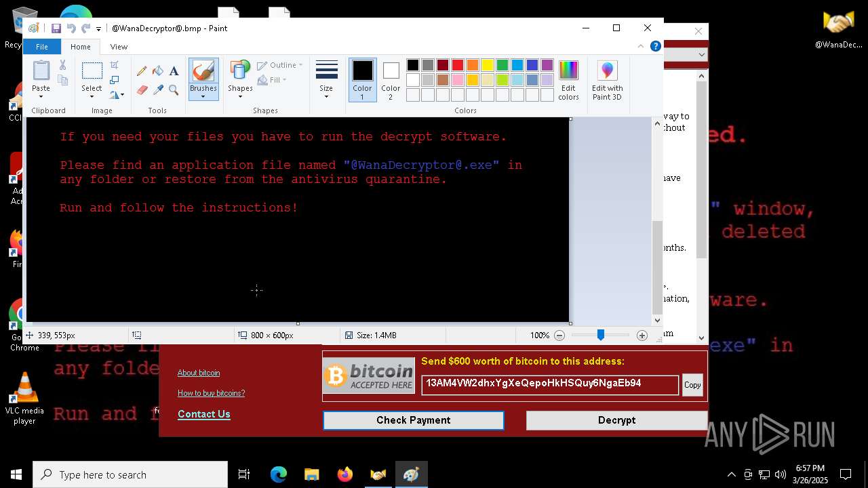The width and height of the screenshot is (868, 488).
Task: Switch to the Home tab
Action: pyautogui.click(x=80, y=47)
